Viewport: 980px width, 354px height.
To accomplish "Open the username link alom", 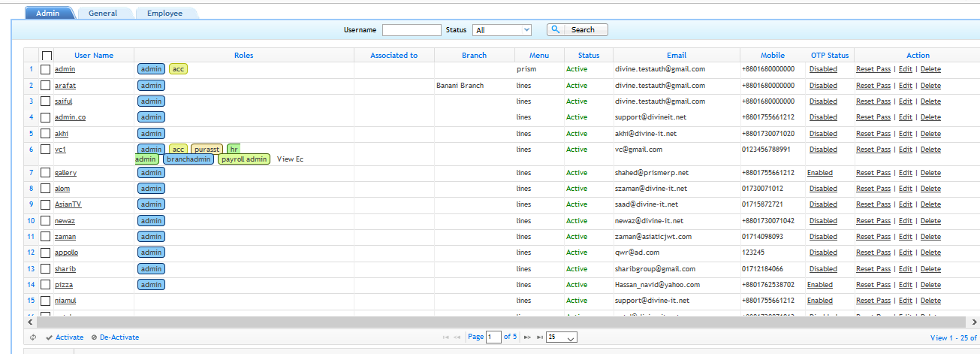I will tap(62, 189).
